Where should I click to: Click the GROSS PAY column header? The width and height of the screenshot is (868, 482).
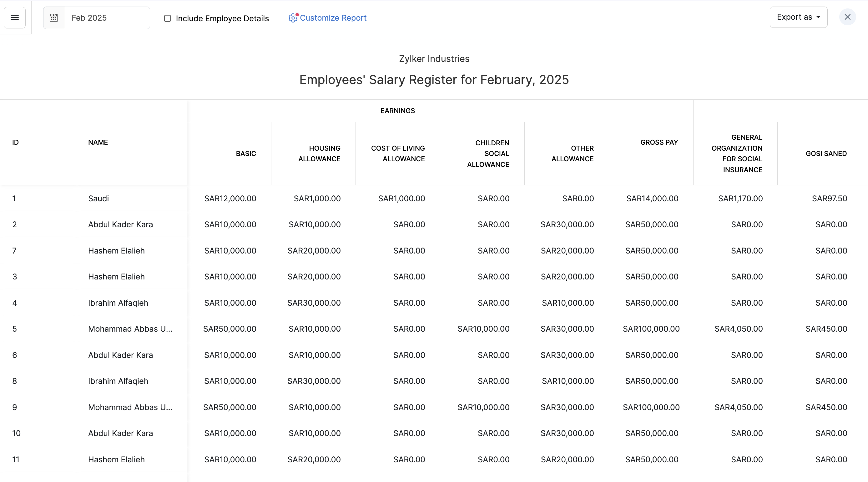click(x=659, y=142)
